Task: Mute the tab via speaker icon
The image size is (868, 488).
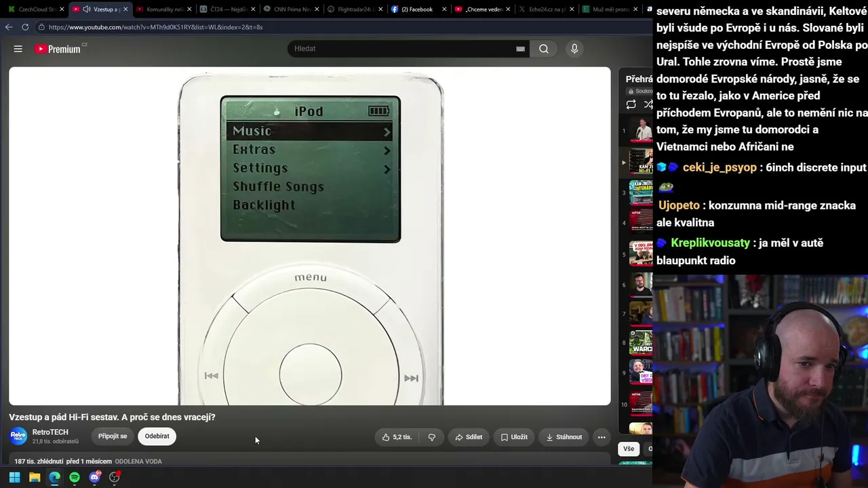Action: tap(86, 9)
